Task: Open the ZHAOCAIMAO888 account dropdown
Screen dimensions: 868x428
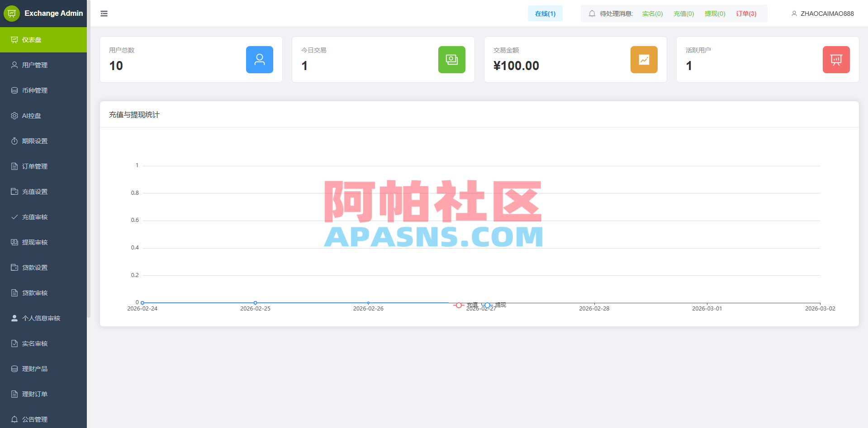Action: (822, 14)
